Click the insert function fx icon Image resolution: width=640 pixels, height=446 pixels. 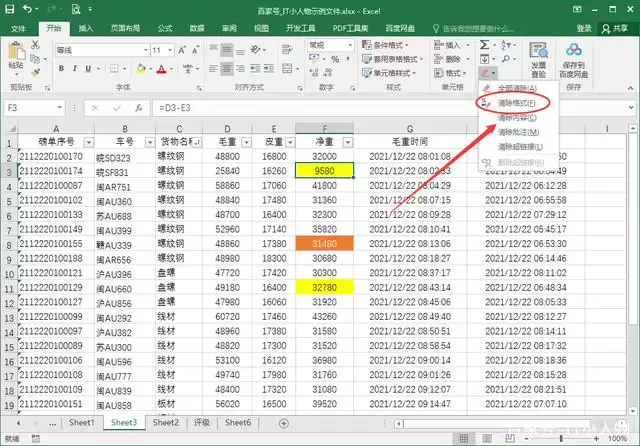139,108
